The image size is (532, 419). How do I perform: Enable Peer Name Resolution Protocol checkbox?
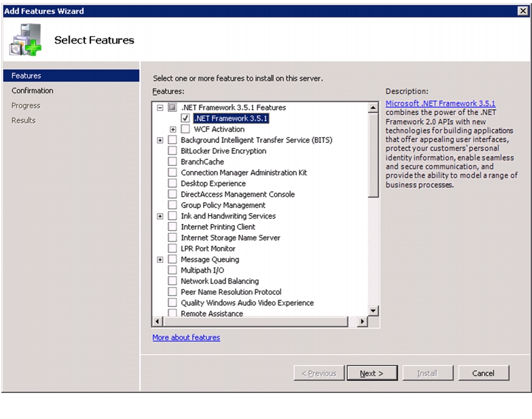tap(172, 292)
